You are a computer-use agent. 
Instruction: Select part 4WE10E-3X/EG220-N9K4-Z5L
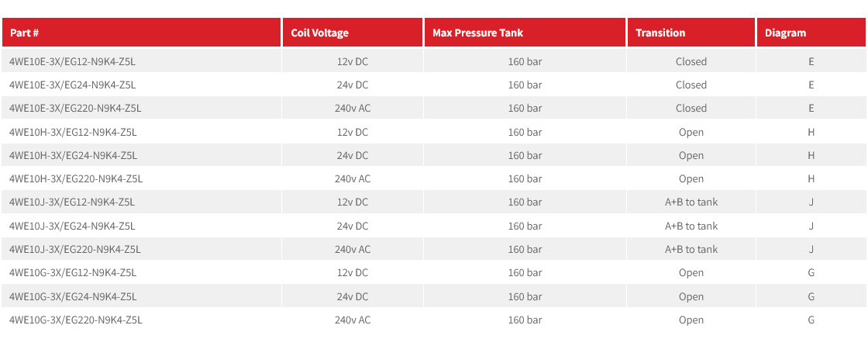(x=76, y=108)
